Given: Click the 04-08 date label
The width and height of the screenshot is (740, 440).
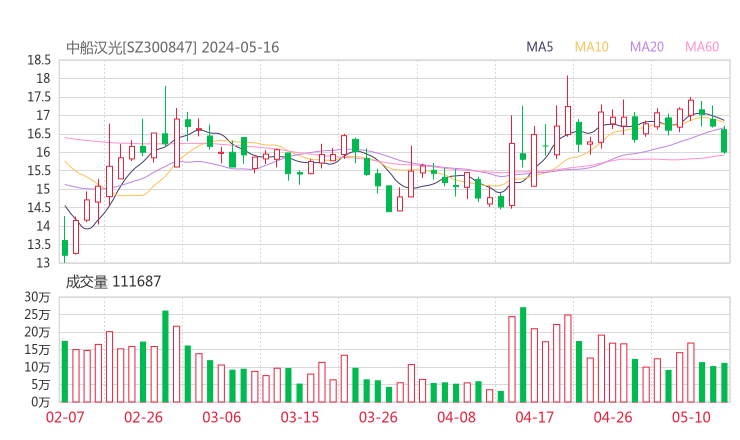Looking at the screenshot, I should (456, 417).
